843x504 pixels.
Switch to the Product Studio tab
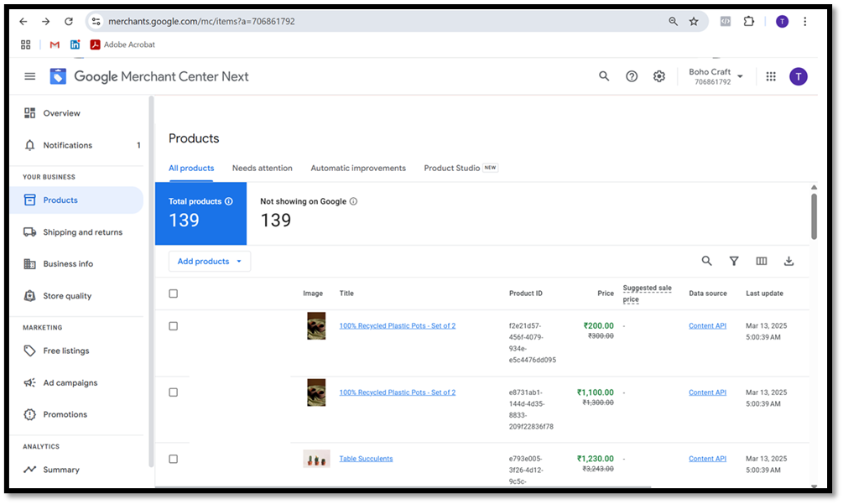[x=461, y=169]
